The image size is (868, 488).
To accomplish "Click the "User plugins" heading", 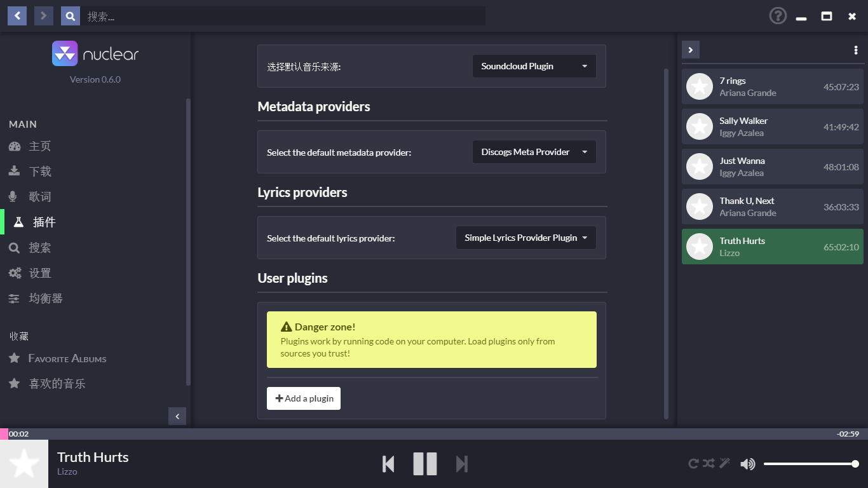I will click(x=292, y=278).
